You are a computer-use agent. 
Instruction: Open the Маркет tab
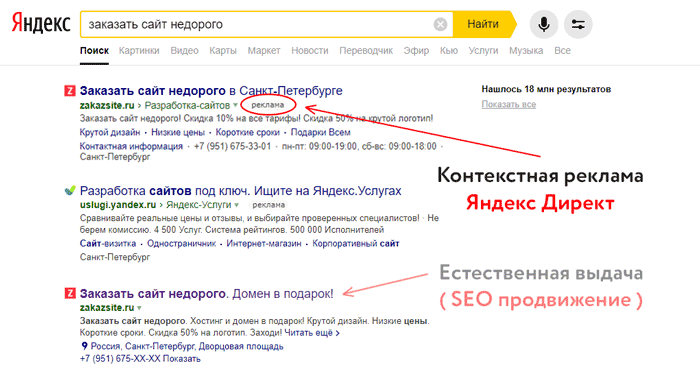click(264, 50)
